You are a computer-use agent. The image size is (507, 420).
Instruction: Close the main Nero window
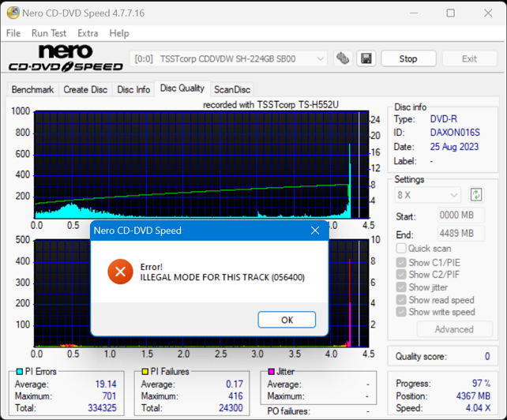[488, 13]
